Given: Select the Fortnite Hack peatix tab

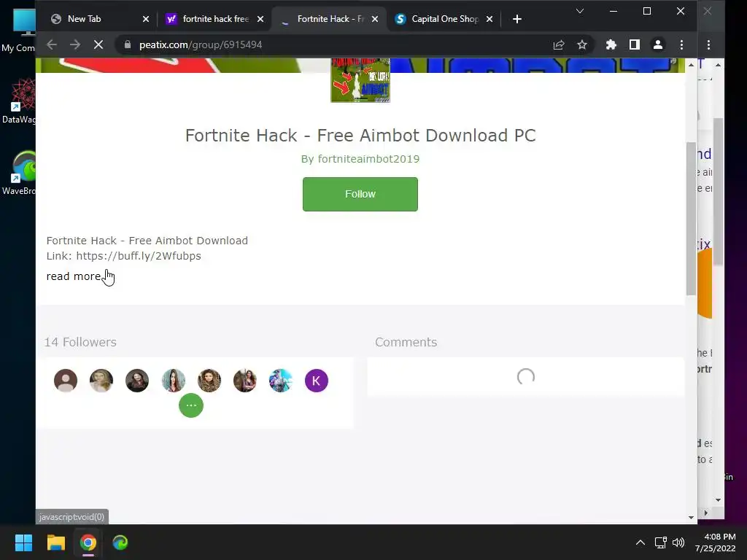Looking at the screenshot, I should click(330, 19).
